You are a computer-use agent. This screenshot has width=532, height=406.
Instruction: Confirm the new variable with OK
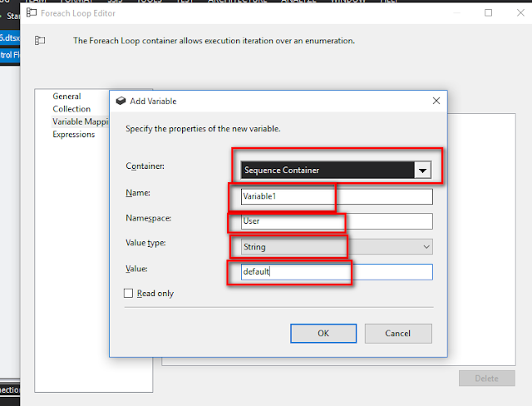click(323, 334)
